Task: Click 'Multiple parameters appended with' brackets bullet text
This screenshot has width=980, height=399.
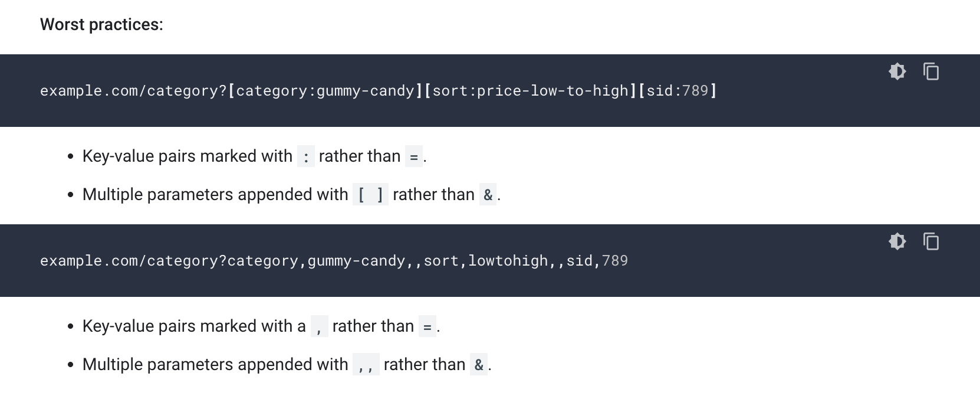Action: [215, 194]
